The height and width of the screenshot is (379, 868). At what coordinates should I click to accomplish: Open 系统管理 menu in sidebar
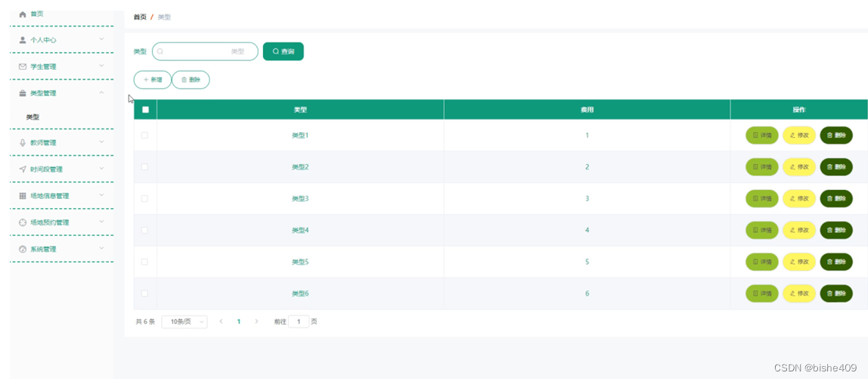point(62,250)
